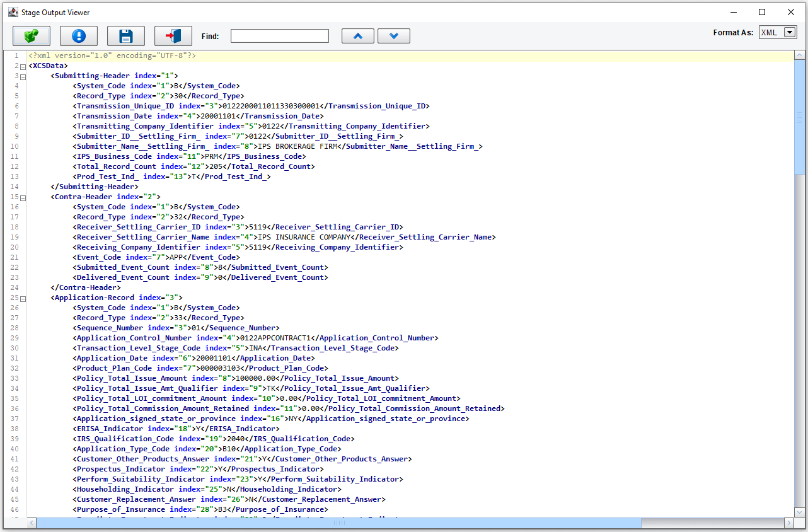The width and height of the screenshot is (808, 532).
Task: Click into the Find text field
Action: coord(280,36)
